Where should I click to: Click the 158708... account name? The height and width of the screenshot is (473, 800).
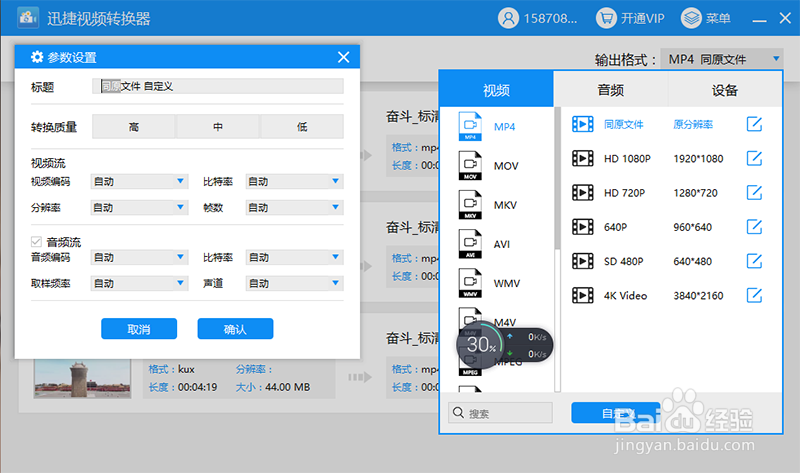pyautogui.click(x=551, y=19)
